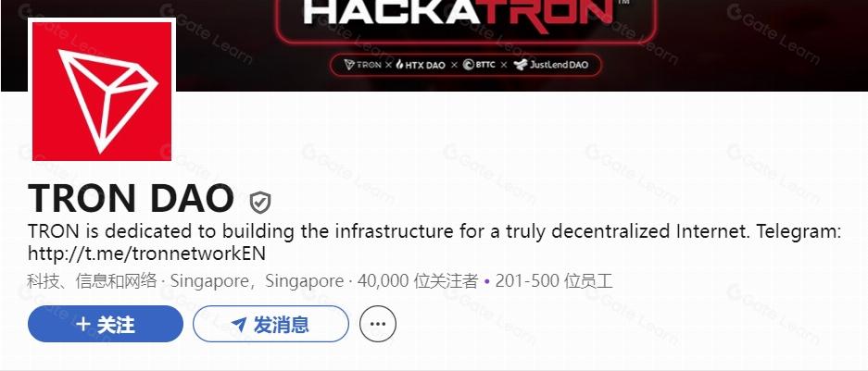View the 40,000 位关注者 followers count
Image resolution: width=868 pixels, height=371 pixels.
[418, 281]
